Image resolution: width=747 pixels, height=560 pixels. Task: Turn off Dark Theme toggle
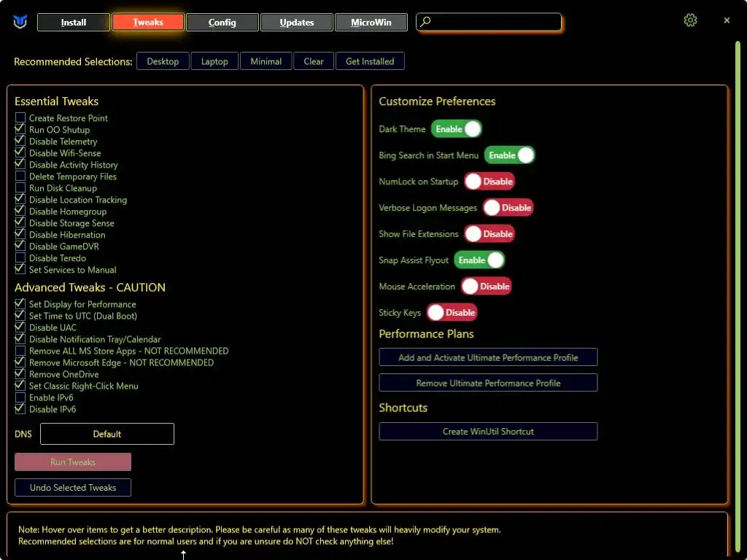pos(457,129)
